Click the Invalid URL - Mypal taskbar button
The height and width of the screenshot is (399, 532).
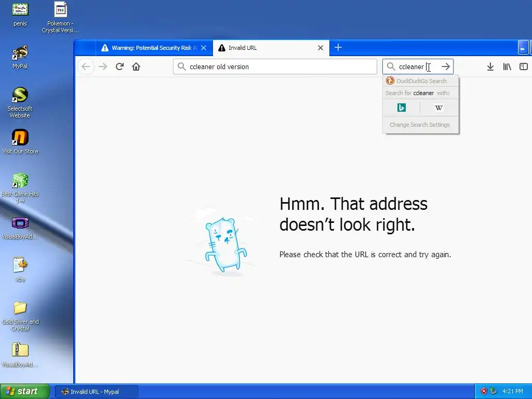tap(96, 392)
